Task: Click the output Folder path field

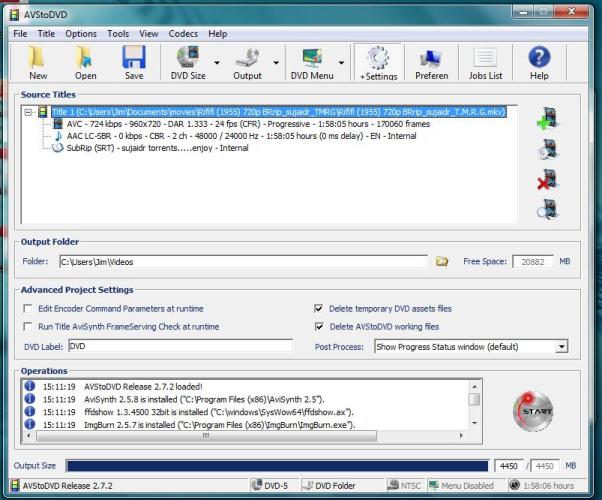Action: [243, 262]
